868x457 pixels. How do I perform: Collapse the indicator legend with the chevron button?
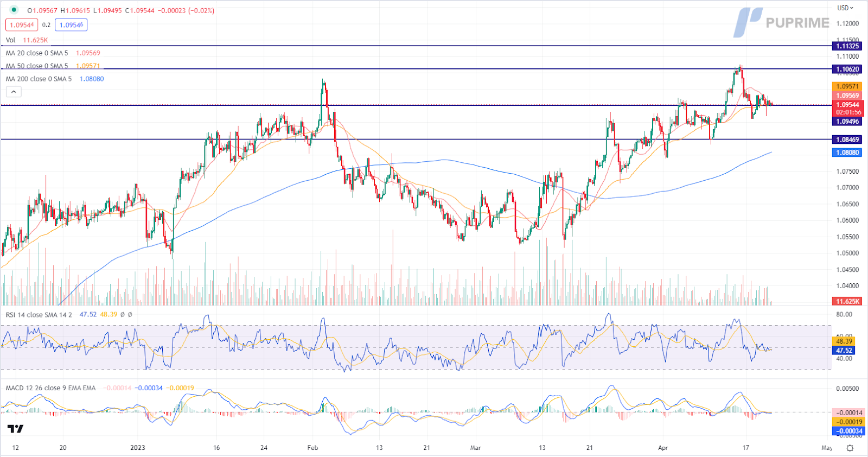click(14, 92)
